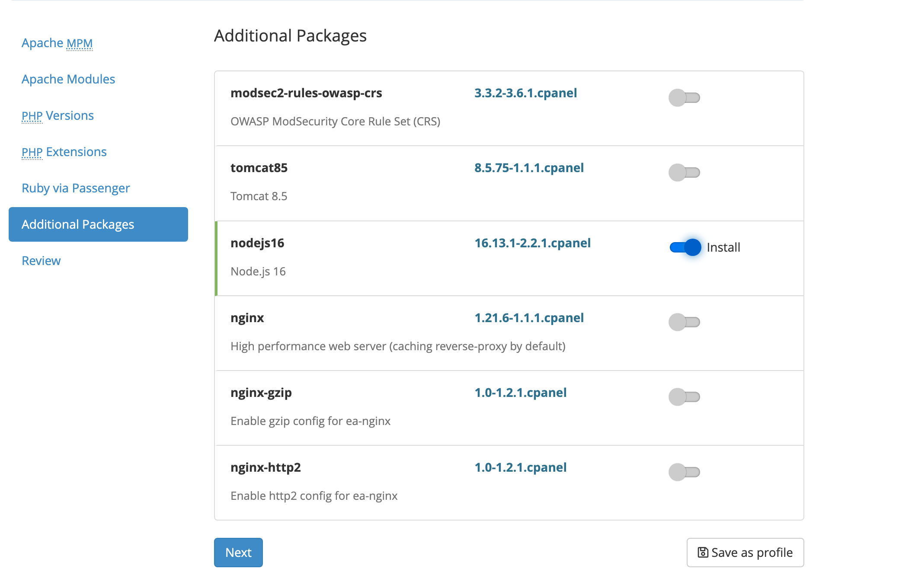This screenshot has height=588, width=915.
Task: Switch on the nginx-gzip toggle
Action: click(x=684, y=397)
